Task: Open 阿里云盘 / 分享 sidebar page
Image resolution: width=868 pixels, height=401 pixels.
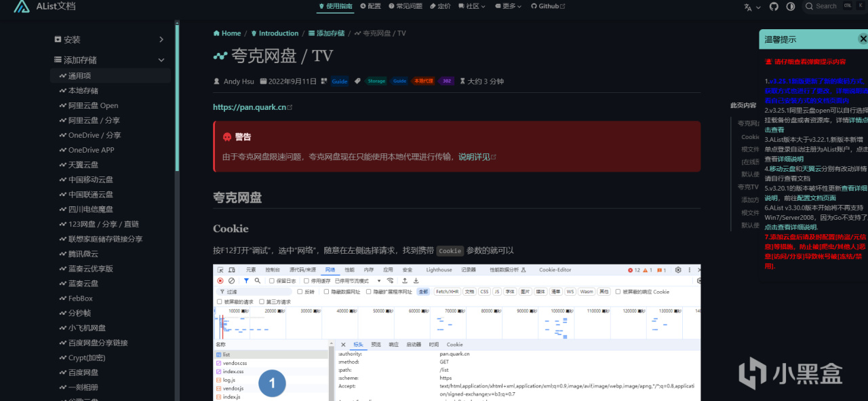Action: point(110,120)
